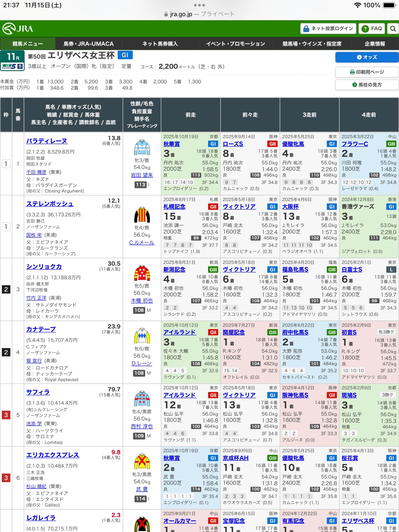Click エリカエクスプレス's yellow silks image

coord(142,461)
